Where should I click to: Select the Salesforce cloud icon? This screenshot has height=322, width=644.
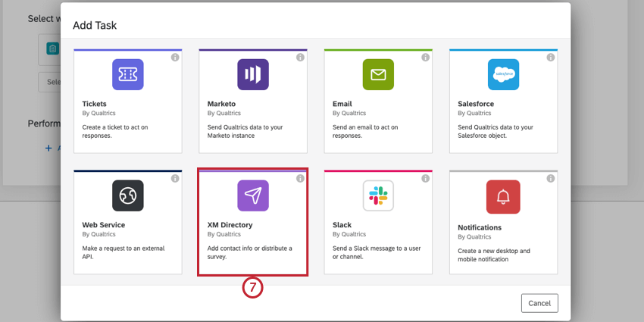click(x=504, y=74)
